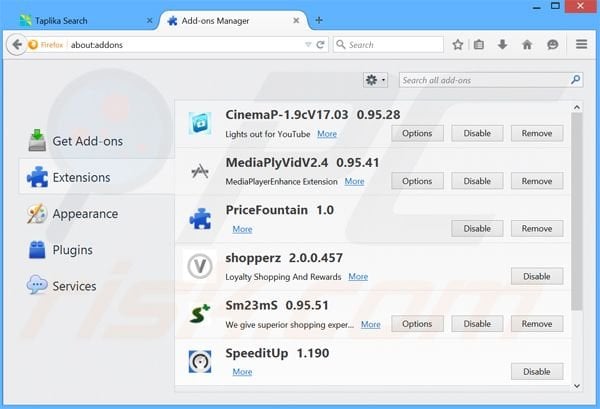
Task: Open the hamburger menu
Action: (581, 44)
